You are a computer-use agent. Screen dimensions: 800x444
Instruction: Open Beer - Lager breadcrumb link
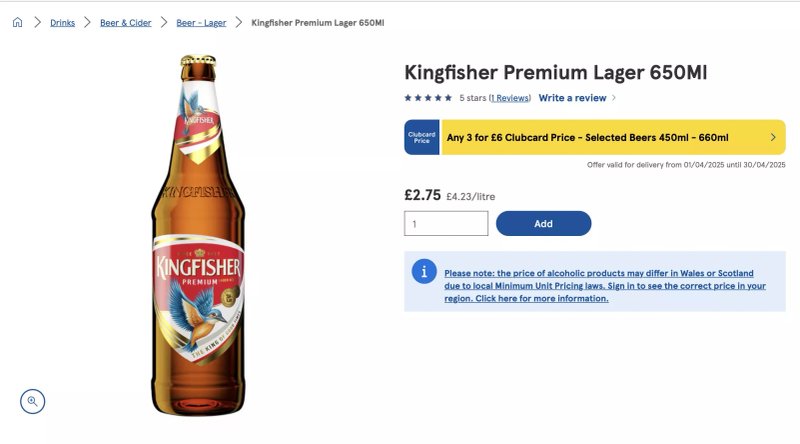click(x=201, y=23)
